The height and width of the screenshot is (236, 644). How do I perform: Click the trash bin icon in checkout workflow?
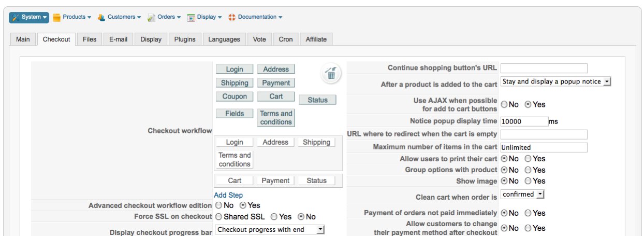click(x=331, y=74)
